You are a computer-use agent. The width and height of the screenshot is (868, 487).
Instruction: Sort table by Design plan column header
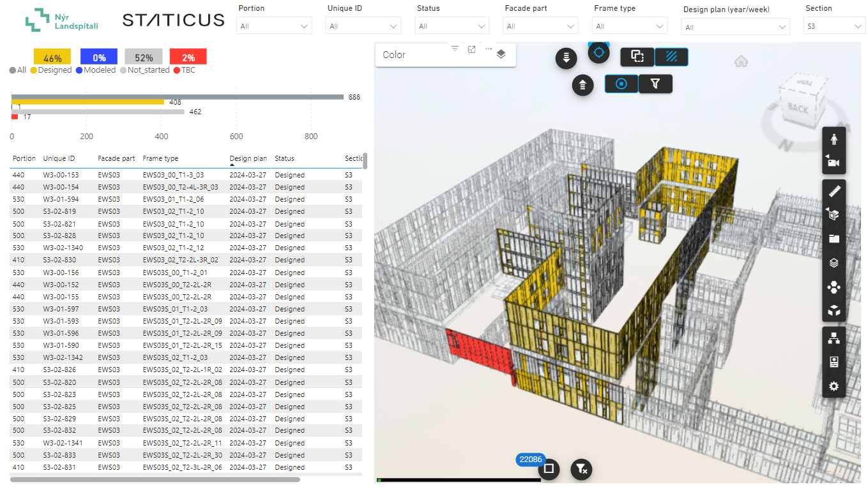point(248,158)
